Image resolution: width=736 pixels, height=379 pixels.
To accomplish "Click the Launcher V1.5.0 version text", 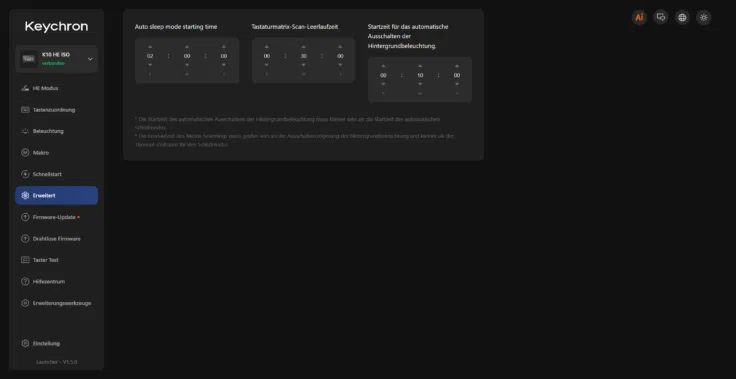I will [x=57, y=362].
